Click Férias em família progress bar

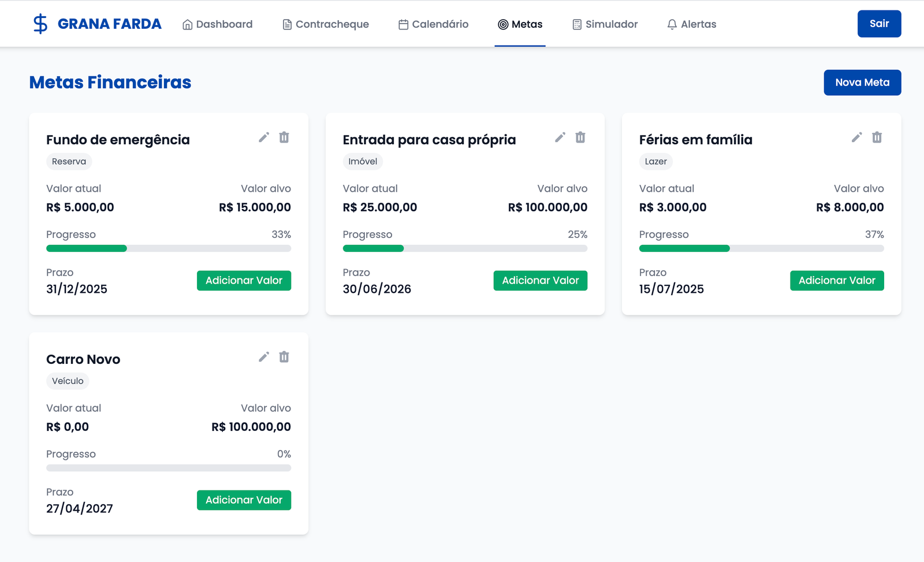[x=761, y=248]
